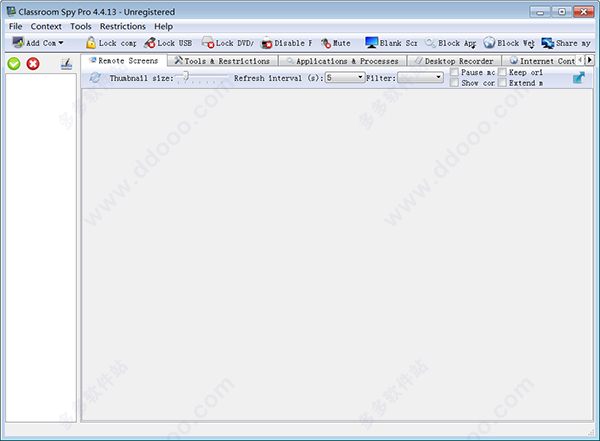This screenshot has width=600, height=441.
Task: Open the File menu
Action: click(x=16, y=26)
